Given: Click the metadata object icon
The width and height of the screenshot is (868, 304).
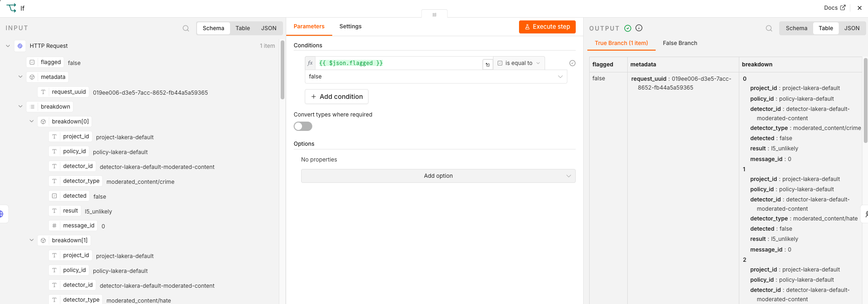Looking at the screenshot, I should [x=32, y=77].
